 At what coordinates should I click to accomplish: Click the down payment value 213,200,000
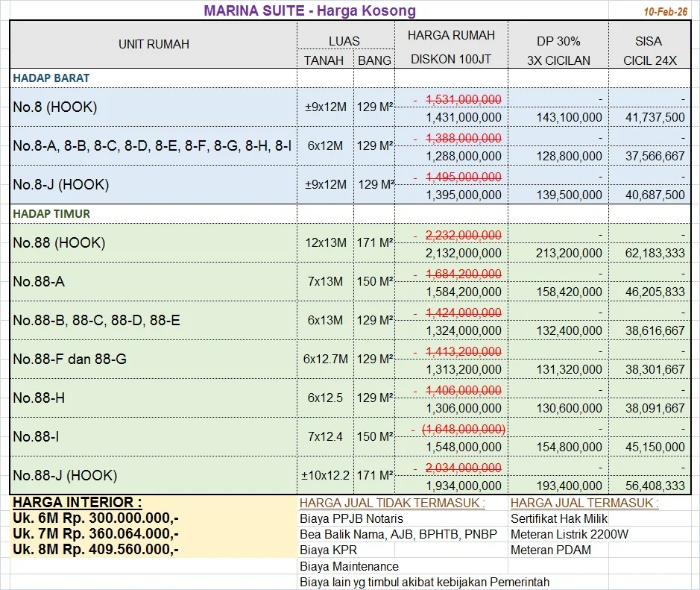569,254
